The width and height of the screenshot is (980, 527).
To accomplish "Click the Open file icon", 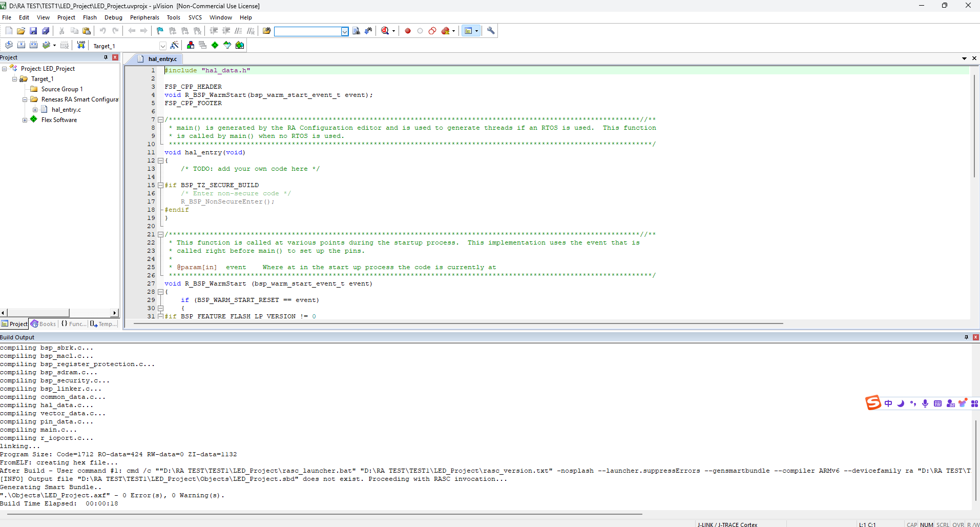I will coord(21,31).
